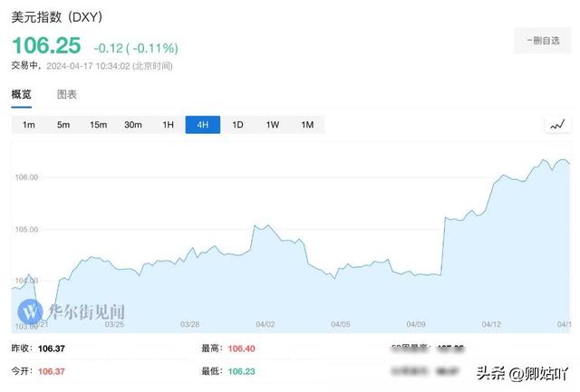Switch to the 概览 tab
This screenshot has height=392, width=580.
click(x=21, y=94)
